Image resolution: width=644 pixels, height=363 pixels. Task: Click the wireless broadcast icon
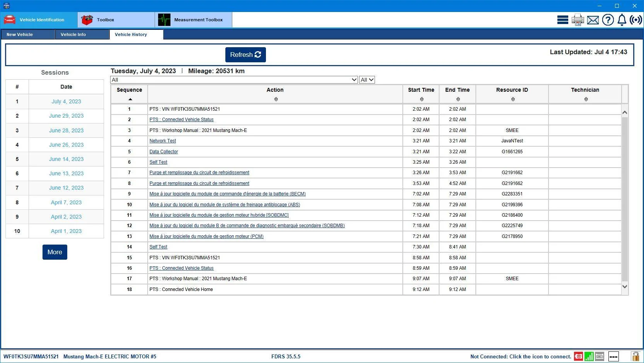coord(635,20)
